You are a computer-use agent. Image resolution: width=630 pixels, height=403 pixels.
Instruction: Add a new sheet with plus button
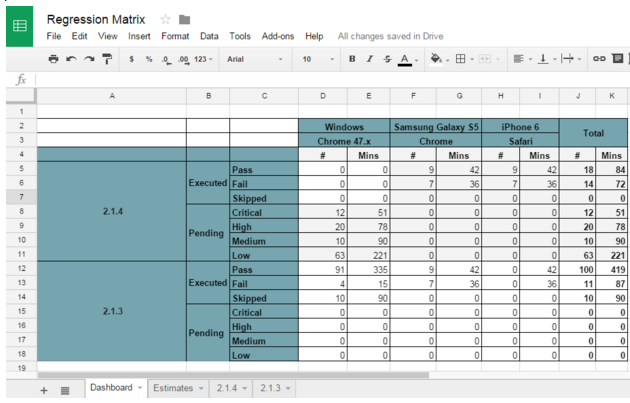(44, 390)
